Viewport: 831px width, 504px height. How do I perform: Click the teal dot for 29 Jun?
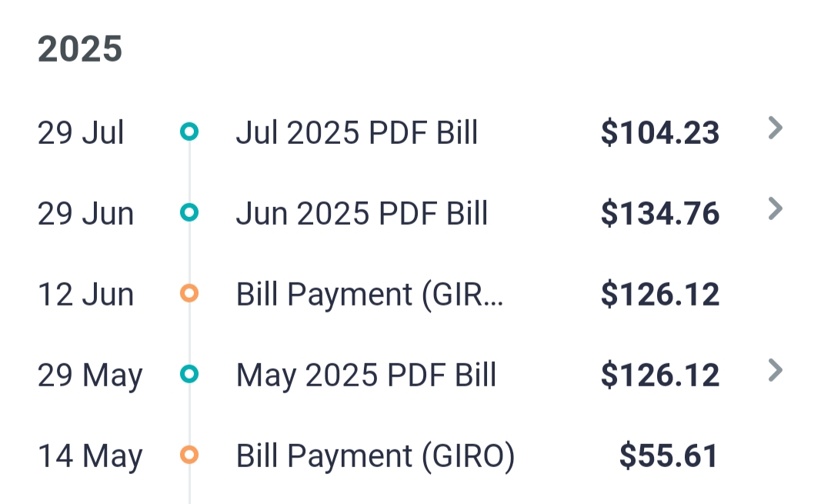[x=189, y=212]
